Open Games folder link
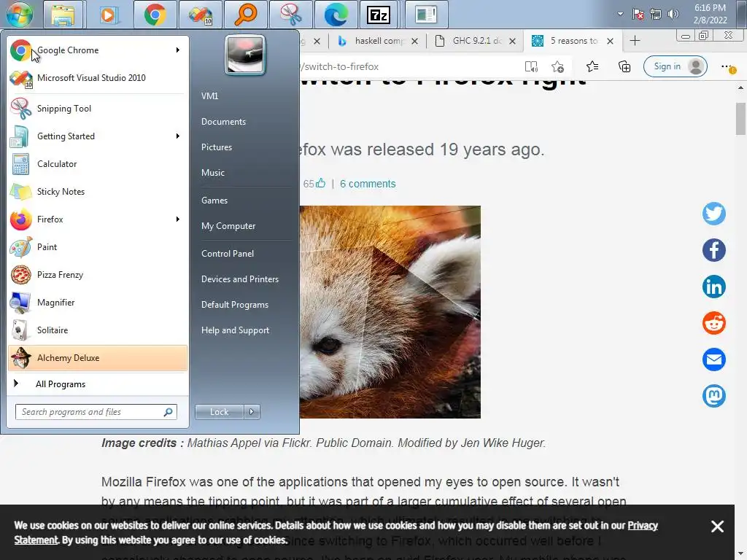The image size is (747, 560). click(x=214, y=201)
